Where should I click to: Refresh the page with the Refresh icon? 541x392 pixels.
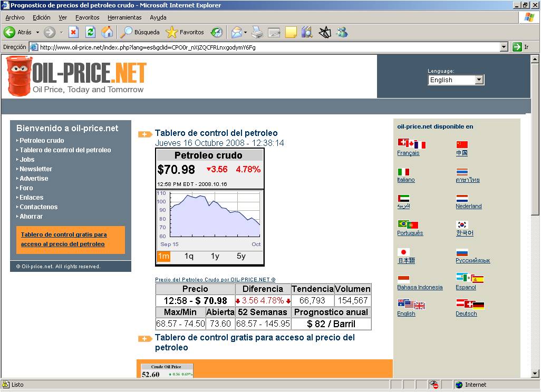click(90, 33)
